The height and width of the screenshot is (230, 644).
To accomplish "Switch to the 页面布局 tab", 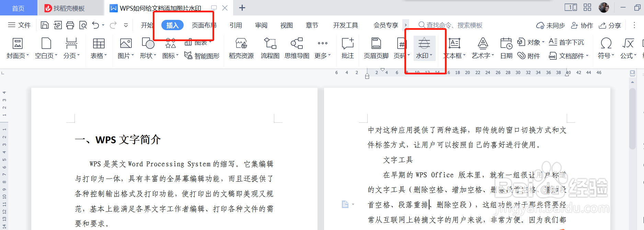I will [x=204, y=25].
